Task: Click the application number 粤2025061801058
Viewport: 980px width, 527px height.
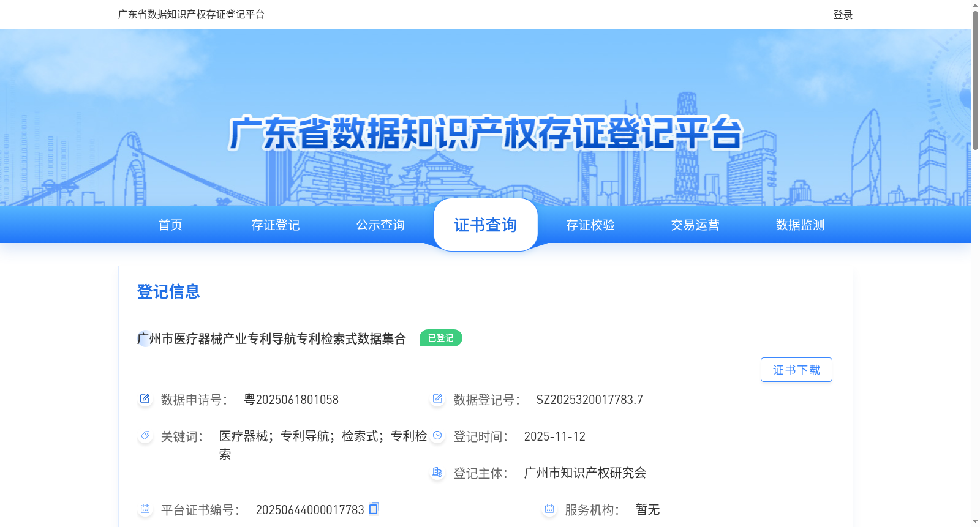Action: coord(291,400)
